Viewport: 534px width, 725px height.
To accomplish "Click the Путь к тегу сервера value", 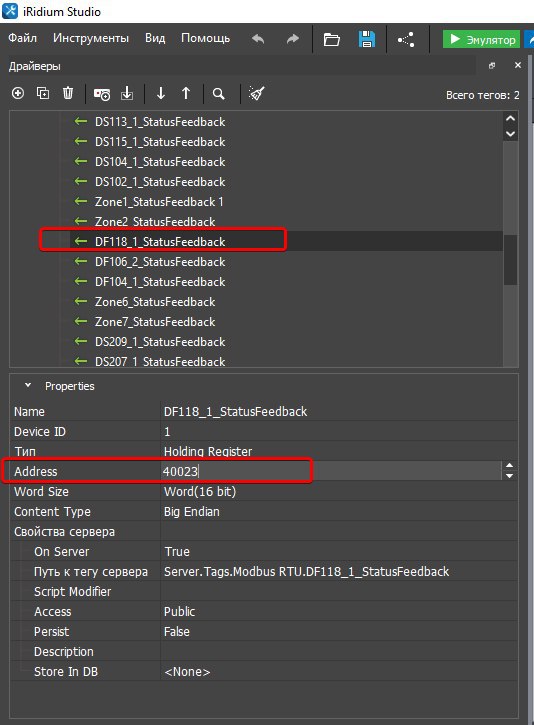I will [x=339, y=572].
